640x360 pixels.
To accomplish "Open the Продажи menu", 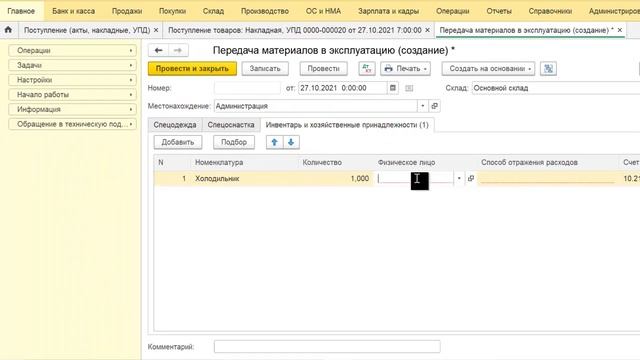I will tap(127, 11).
